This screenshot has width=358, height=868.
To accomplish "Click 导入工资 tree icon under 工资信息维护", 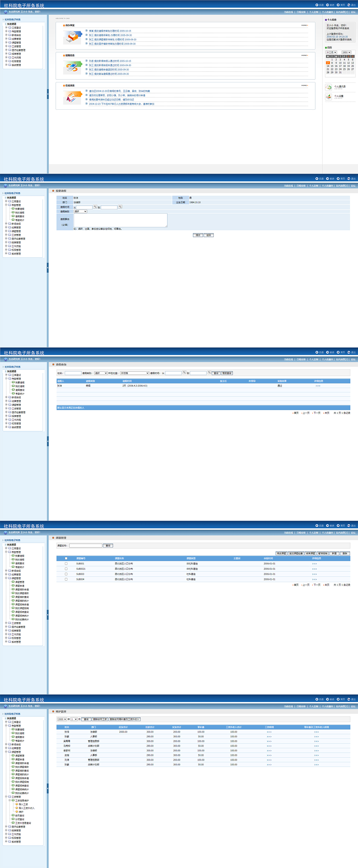I will tap(17, 804).
